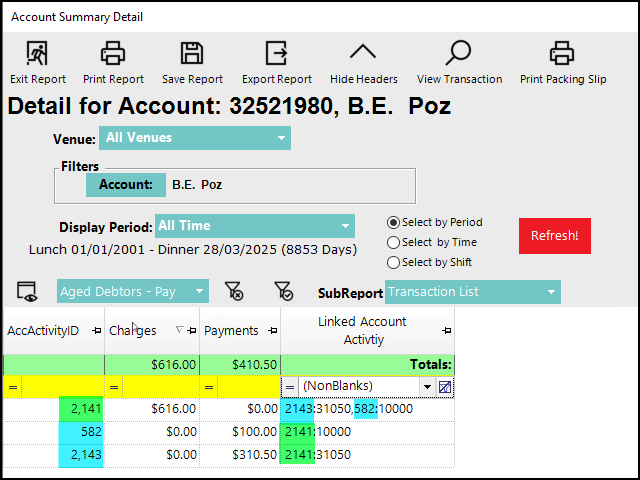Choose the Select by Period radio button
Viewport: 640px width, 480px height.
tap(393, 222)
